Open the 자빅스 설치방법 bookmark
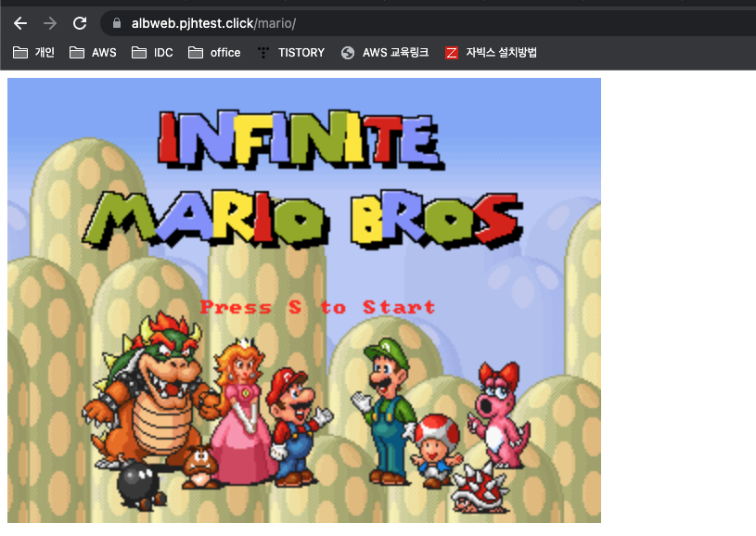 (x=491, y=53)
